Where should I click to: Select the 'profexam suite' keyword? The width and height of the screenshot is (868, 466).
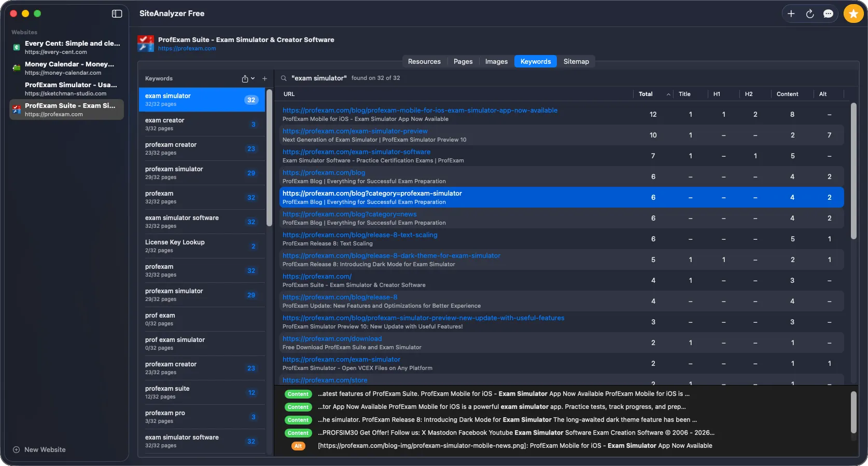202,392
